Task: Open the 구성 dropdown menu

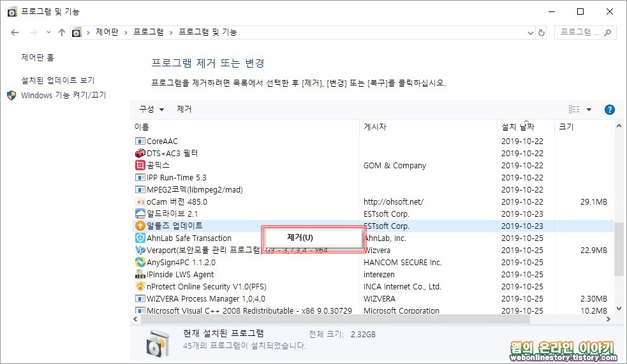Action: pos(152,109)
